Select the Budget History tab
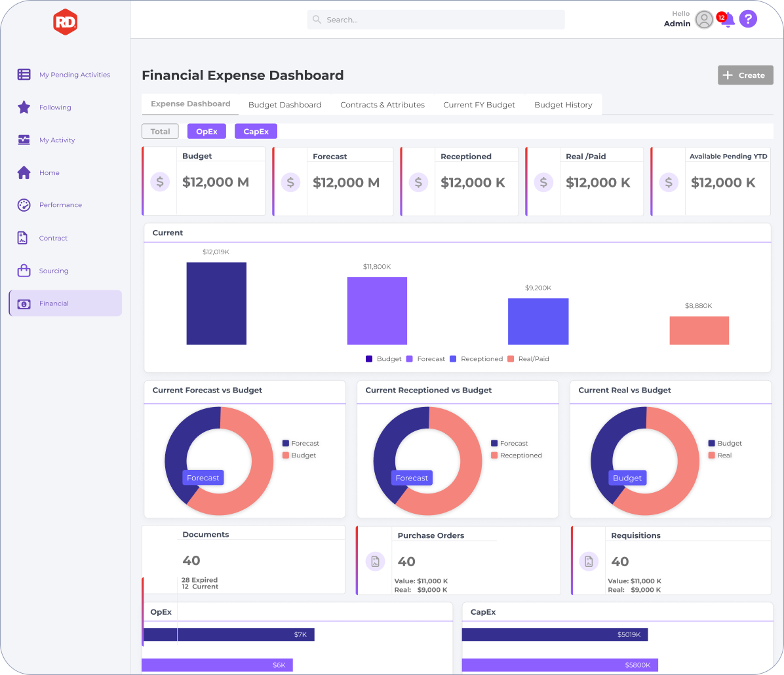Image resolution: width=784 pixels, height=675 pixels. pyautogui.click(x=564, y=104)
